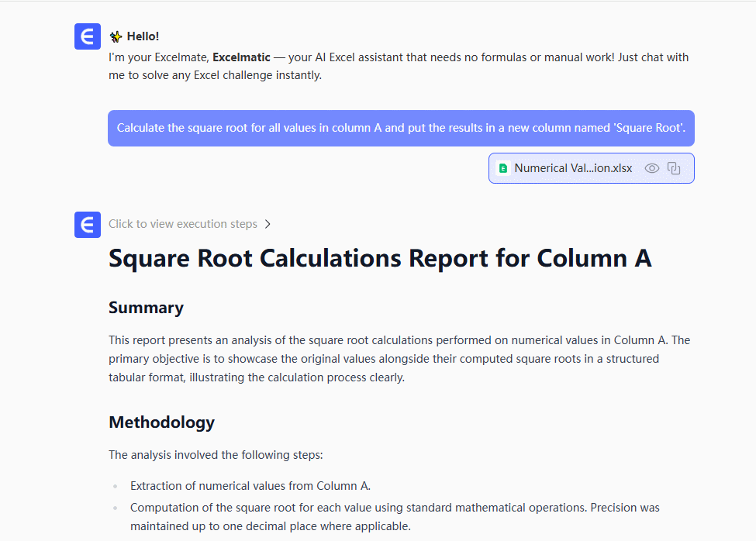
Task: Click the Excelmatic avatar beside the Hello greeting
Action: pos(88,36)
